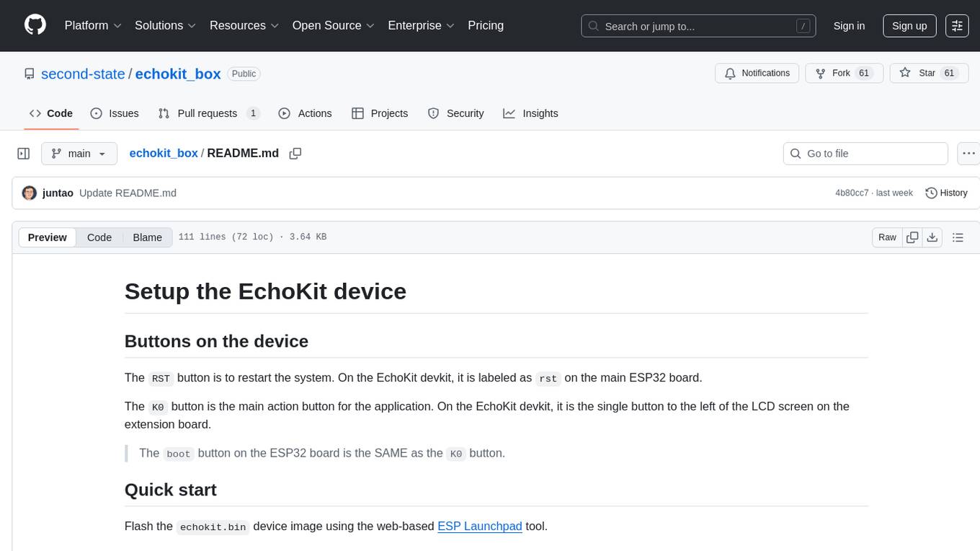View file History
The height and width of the screenshot is (551, 980).
click(x=946, y=193)
